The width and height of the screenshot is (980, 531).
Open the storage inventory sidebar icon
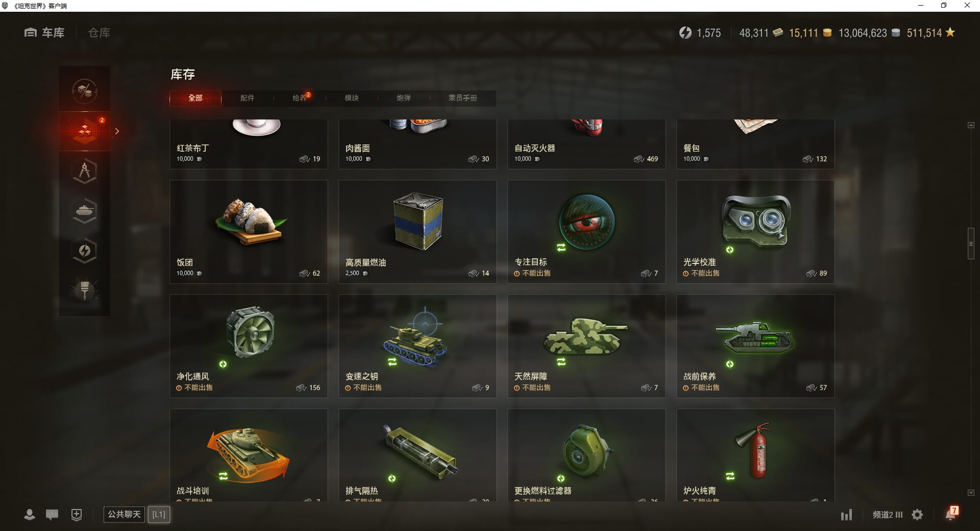point(85,131)
